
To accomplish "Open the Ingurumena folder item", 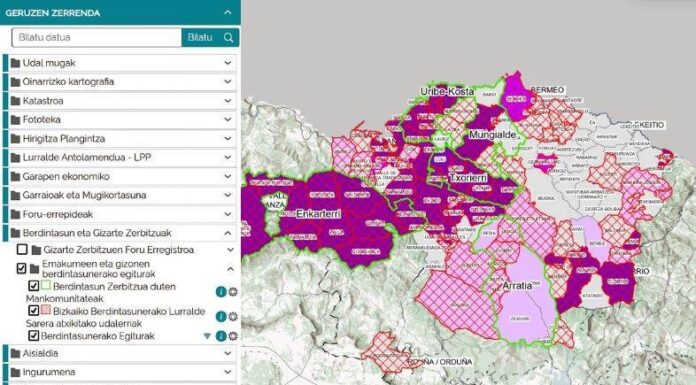I will pos(120,372).
